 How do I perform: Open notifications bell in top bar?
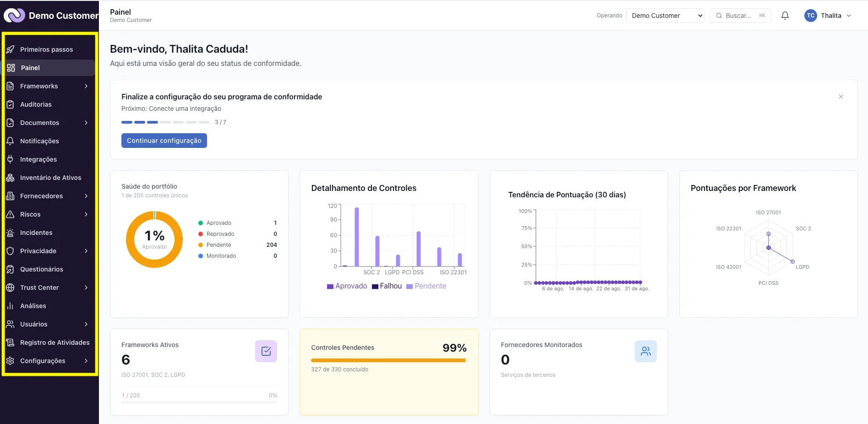(x=785, y=16)
